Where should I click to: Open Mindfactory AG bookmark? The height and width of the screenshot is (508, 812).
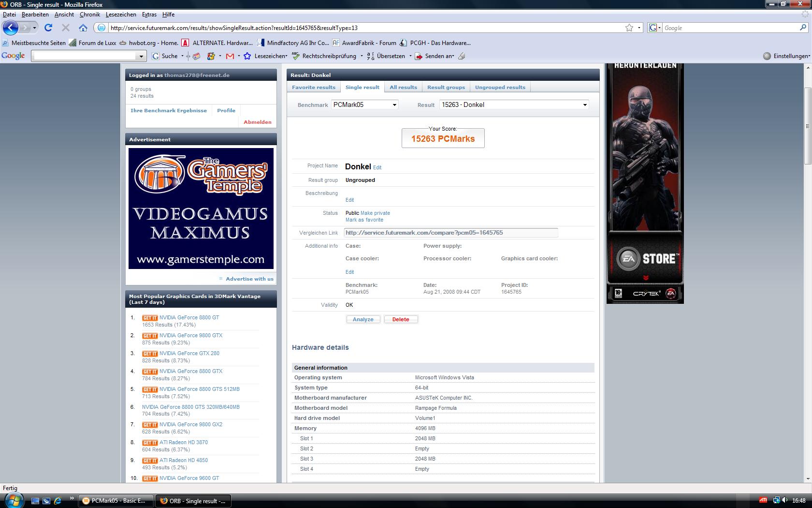(293, 43)
